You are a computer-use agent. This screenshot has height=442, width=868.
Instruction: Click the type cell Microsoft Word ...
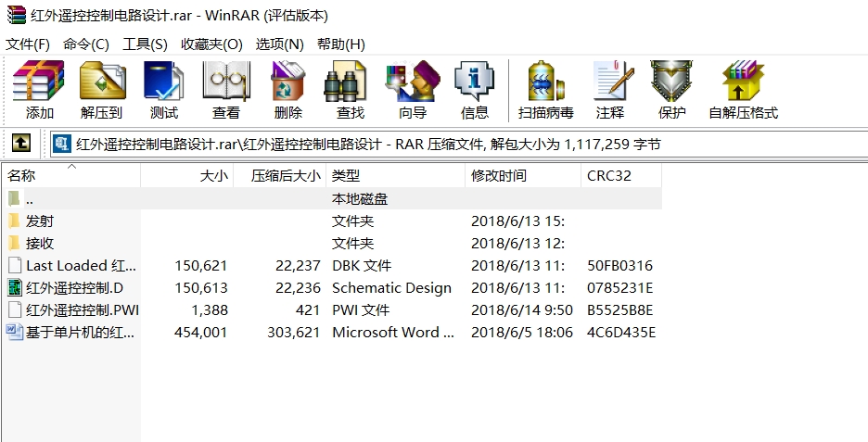393,332
